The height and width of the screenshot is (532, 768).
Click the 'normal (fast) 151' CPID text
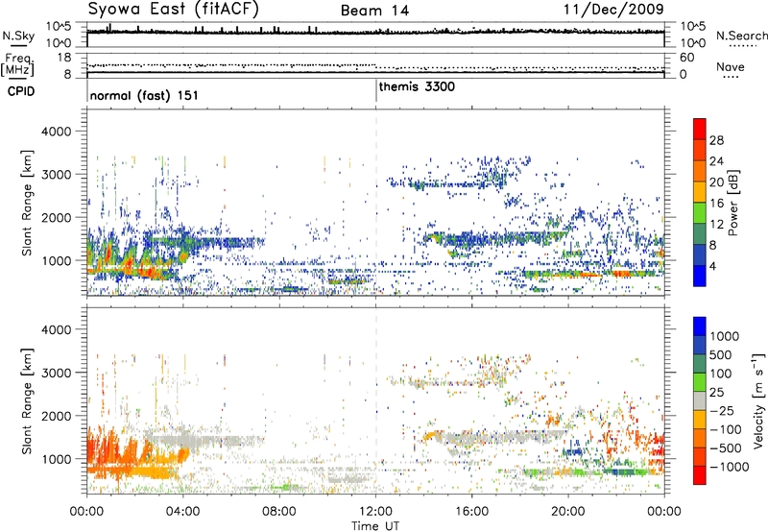tap(144, 95)
